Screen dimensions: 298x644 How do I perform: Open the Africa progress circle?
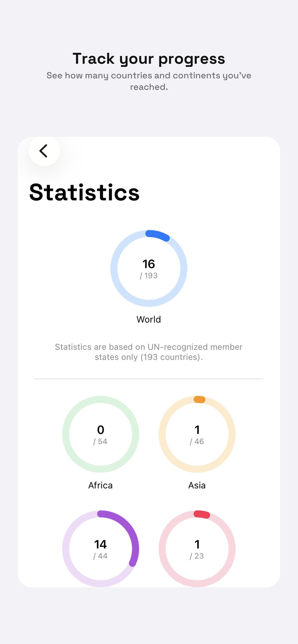pos(101,434)
